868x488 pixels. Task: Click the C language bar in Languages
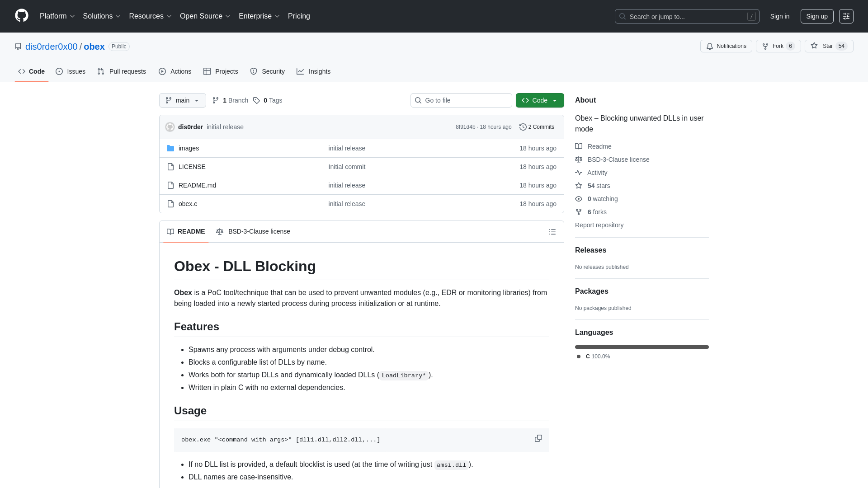642,347
